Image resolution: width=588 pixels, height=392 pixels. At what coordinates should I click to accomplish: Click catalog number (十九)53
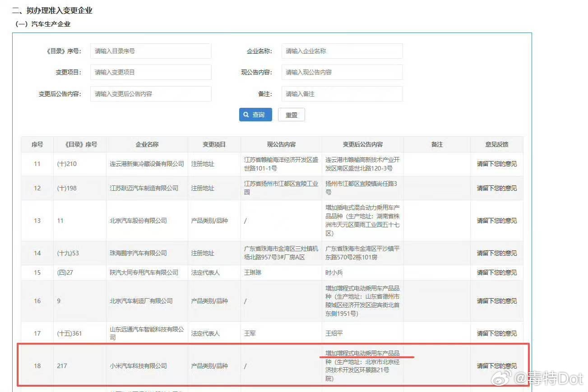click(68, 253)
